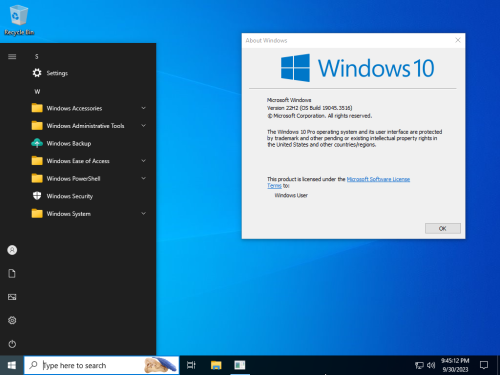Select the About Windows taskbar app icon
This screenshot has width=500, height=375.
click(x=240, y=365)
